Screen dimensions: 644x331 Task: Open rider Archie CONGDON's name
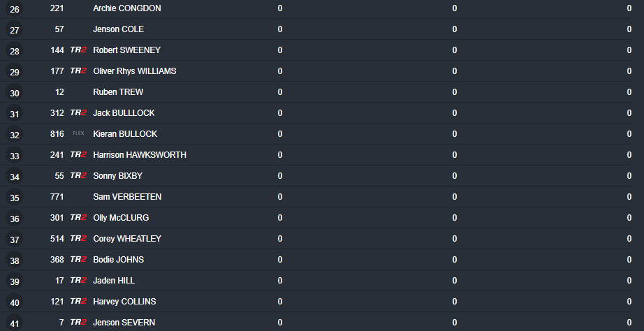(126, 8)
